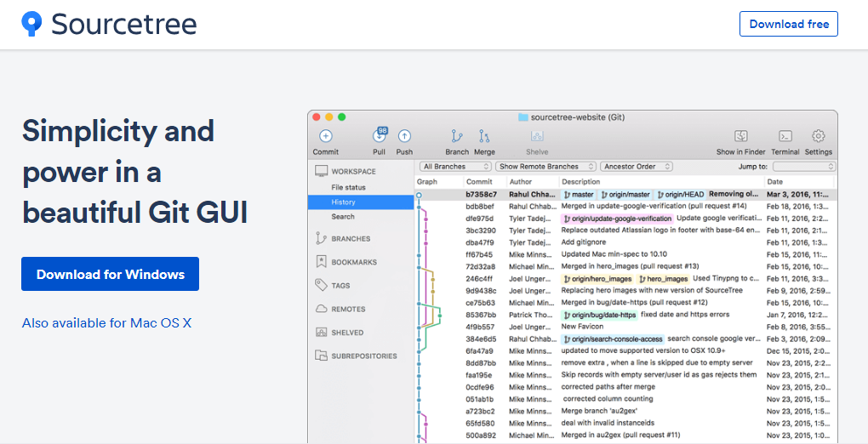Select commit 9d9438c
Viewport: 868px width, 444px height.
click(625, 291)
